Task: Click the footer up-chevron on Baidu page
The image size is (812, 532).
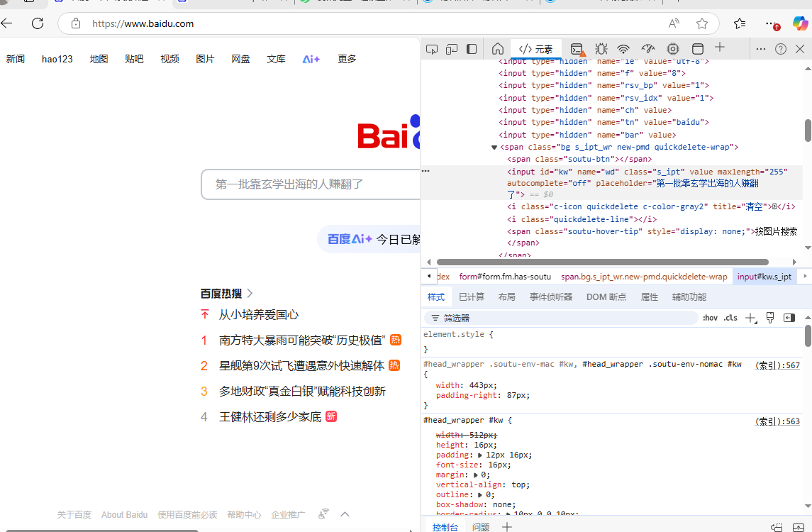Action: click(345, 514)
